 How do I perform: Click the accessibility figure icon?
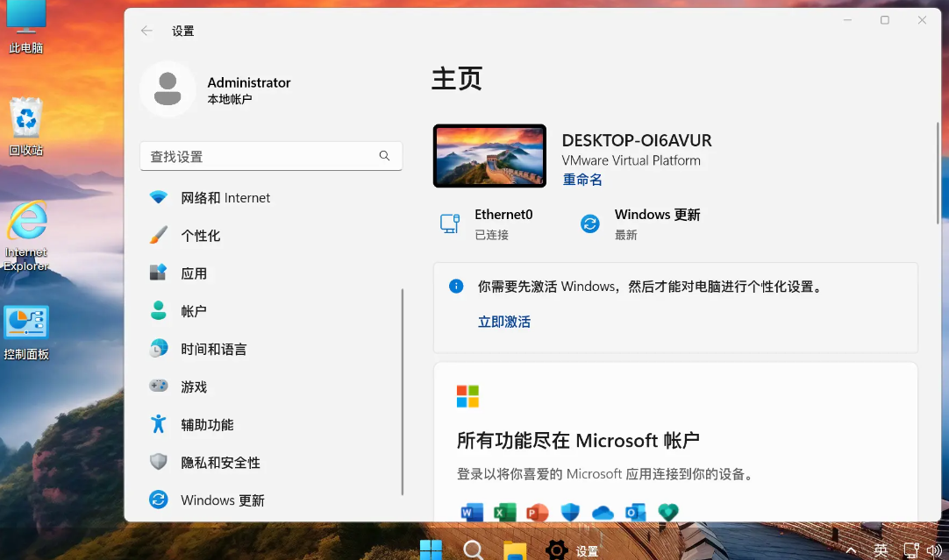pyautogui.click(x=159, y=424)
